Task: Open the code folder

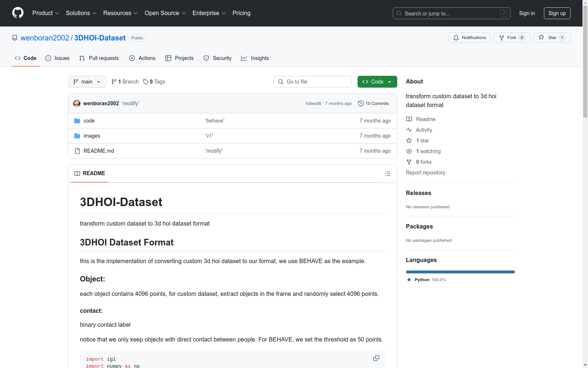Action: click(89, 121)
